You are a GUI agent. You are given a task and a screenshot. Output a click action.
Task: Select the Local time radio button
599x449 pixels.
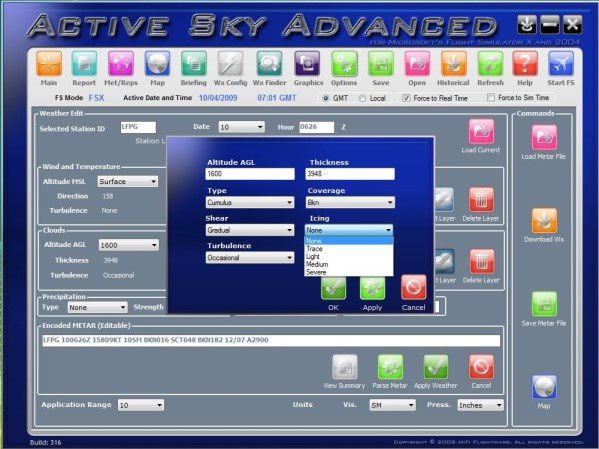[x=362, y=98]
